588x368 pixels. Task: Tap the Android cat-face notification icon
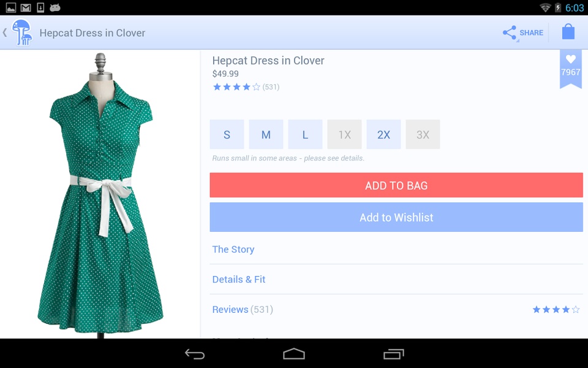click(x=55, y=7)
